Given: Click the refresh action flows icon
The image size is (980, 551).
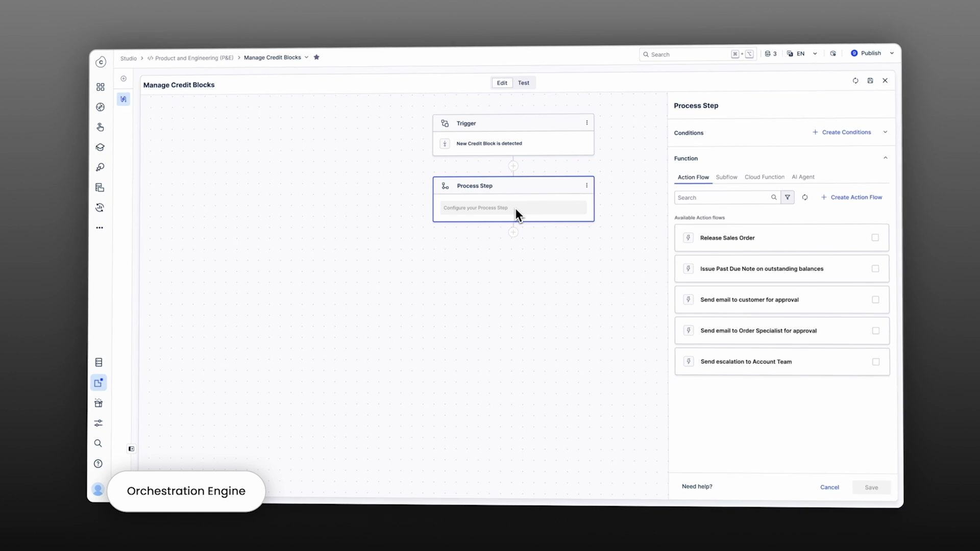Looking at the screenshot, I should click(x=805, y=197).
